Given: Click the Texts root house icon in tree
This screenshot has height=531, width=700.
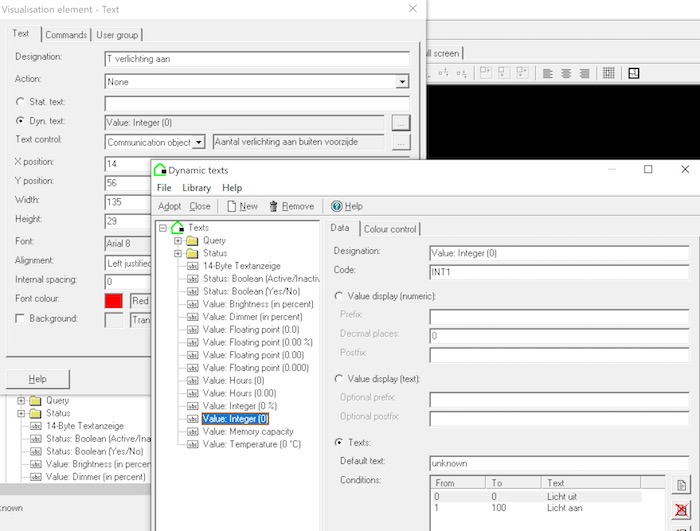Looking at the screenshot, I should [x=178, y=227].
